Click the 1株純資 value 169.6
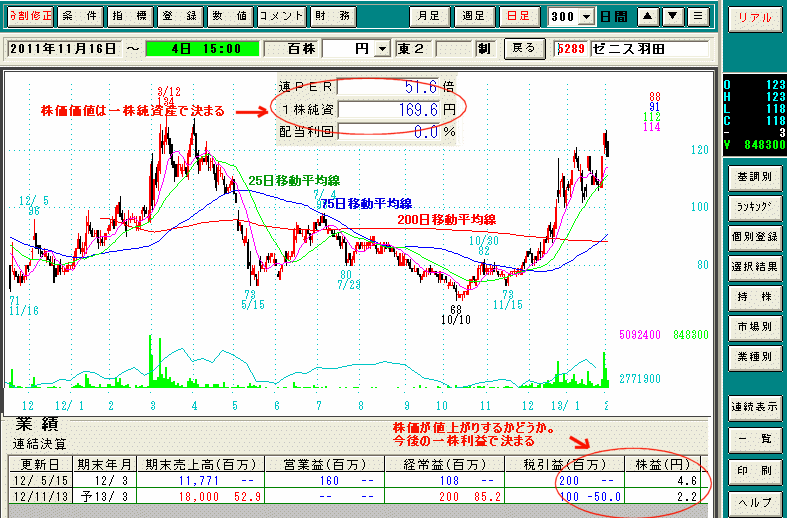Viewport: 787px width, 518px height. click(x=388, y=109)
